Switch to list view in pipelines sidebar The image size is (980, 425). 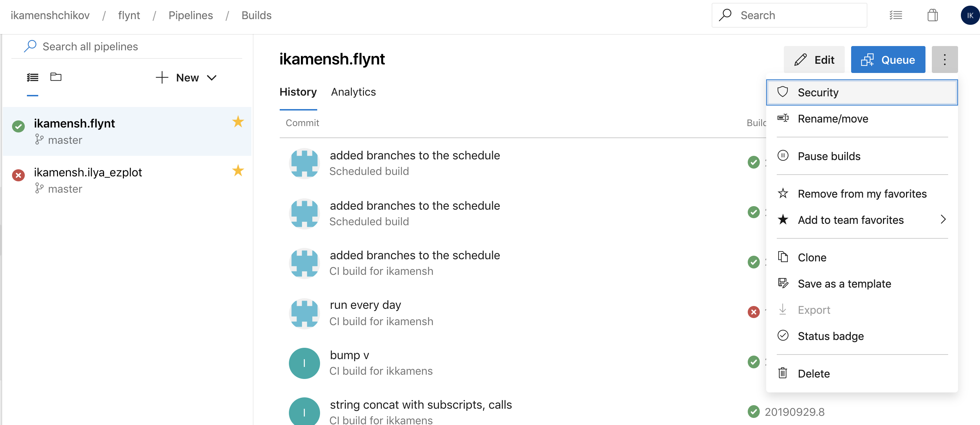(33, 77)
